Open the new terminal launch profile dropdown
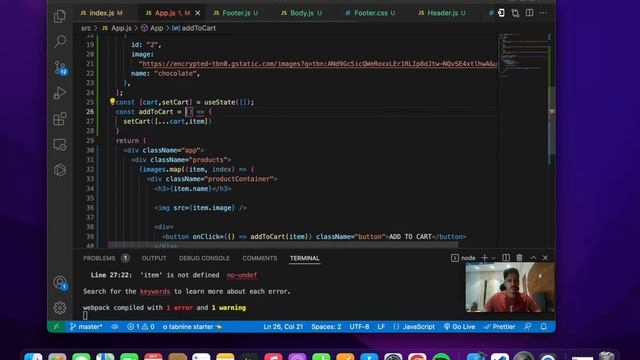 [493, 258]
